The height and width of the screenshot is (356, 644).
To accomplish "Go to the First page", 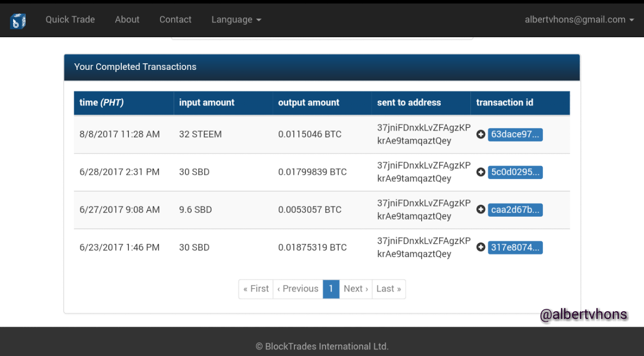I will click(256, 289).
